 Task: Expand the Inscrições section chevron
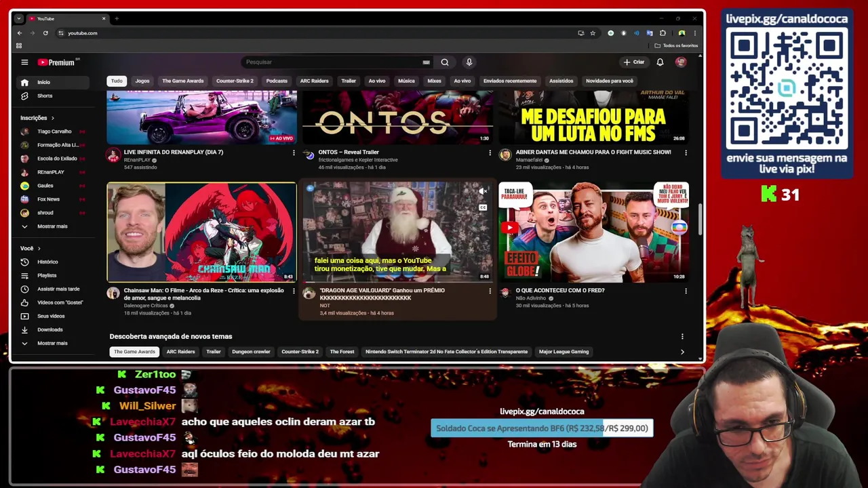(52, 118)
